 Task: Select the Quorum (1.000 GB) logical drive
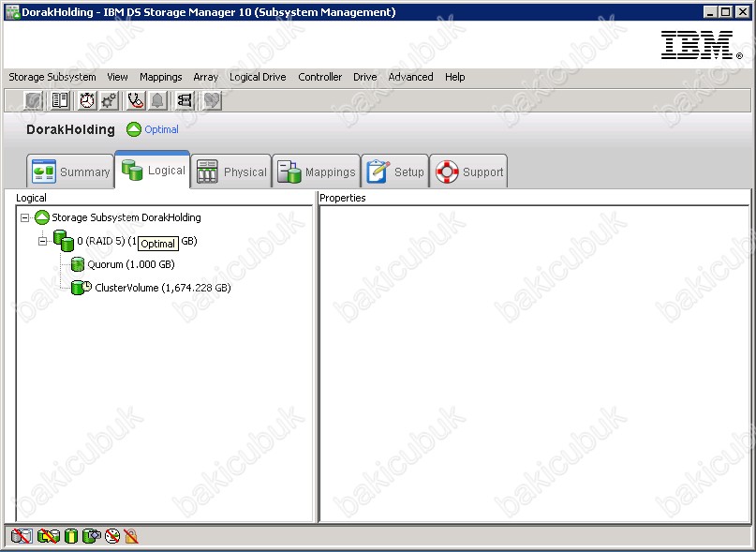coord(130,264)
